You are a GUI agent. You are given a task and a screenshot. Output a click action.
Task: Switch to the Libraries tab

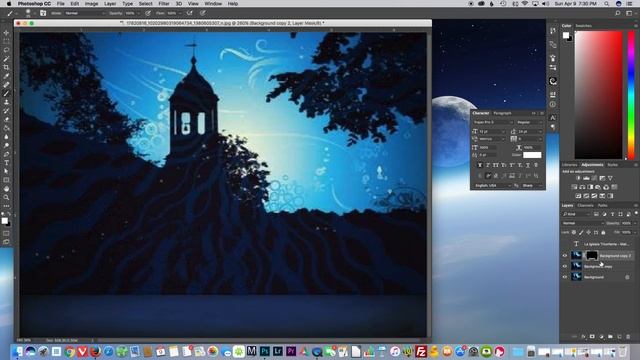tap(569, 165)
